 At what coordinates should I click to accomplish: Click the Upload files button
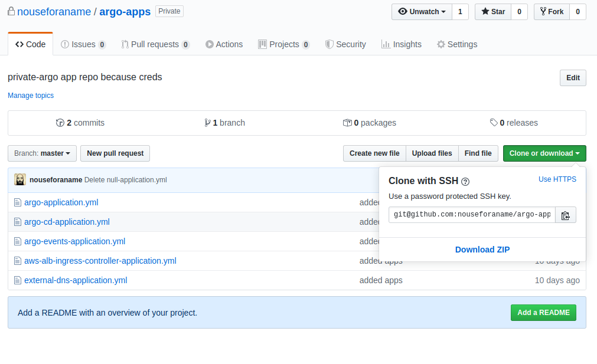pyautogui.click(x=432, y=153)
